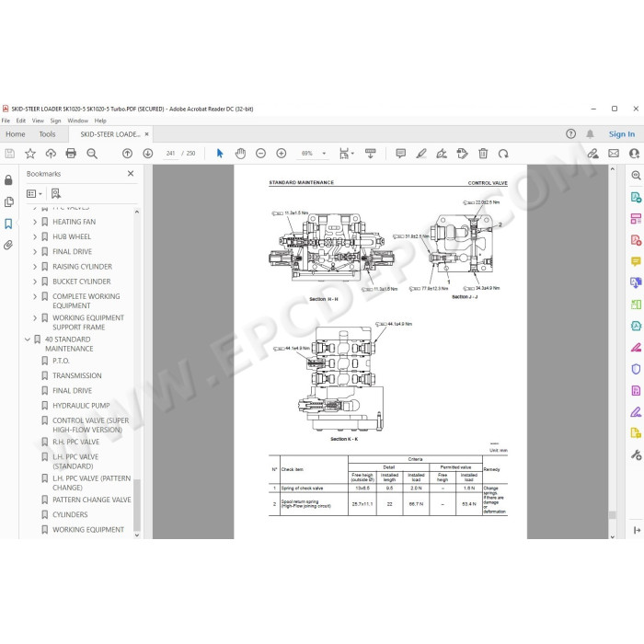Open the fit page options dropdown
This screenshot has height=644, width=644.
point(346,154)
